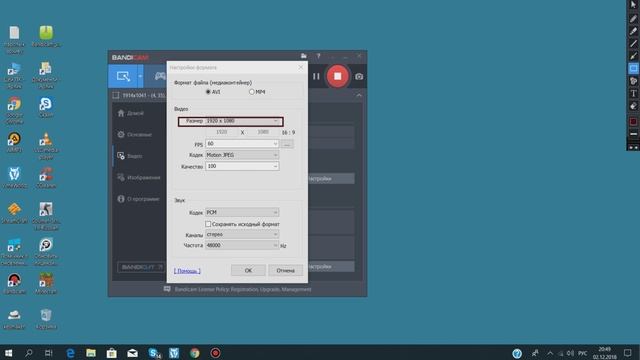
Task: Open Bandicam License Policy link
Action: click(243, 289)
